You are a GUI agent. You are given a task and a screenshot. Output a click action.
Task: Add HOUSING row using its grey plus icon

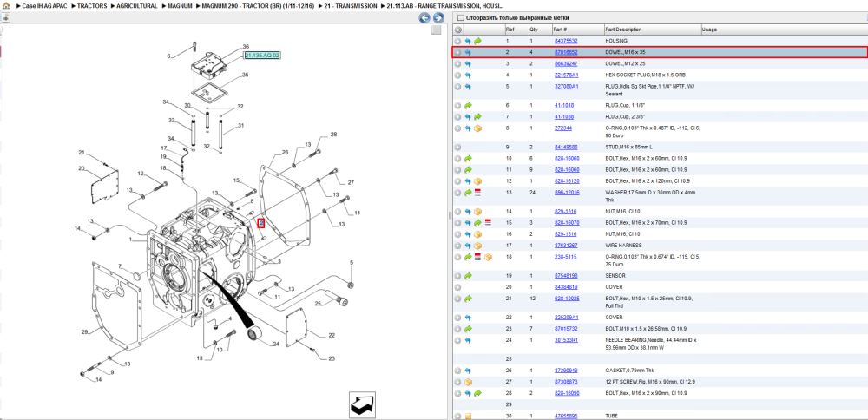[x=457, y=41]
